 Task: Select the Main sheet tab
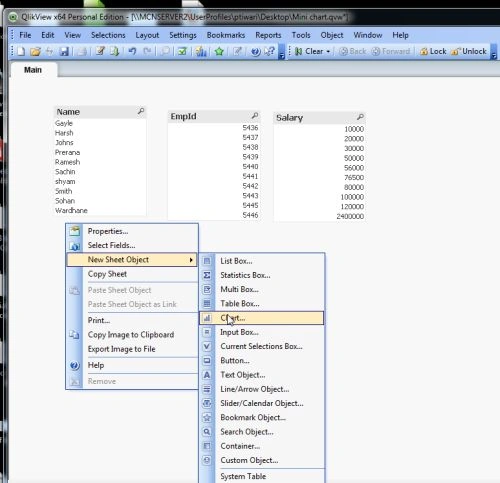(33, 70)
